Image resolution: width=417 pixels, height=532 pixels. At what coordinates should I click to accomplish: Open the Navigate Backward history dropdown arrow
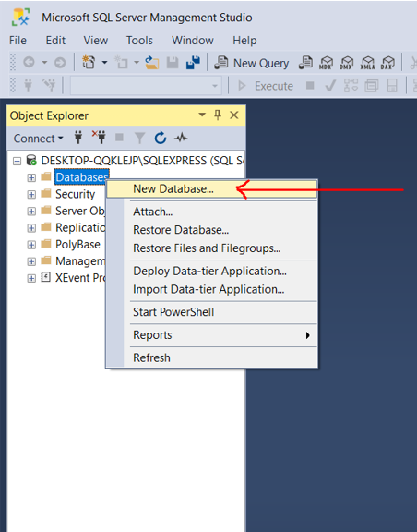pyautogui.click(x=44, y=63)
